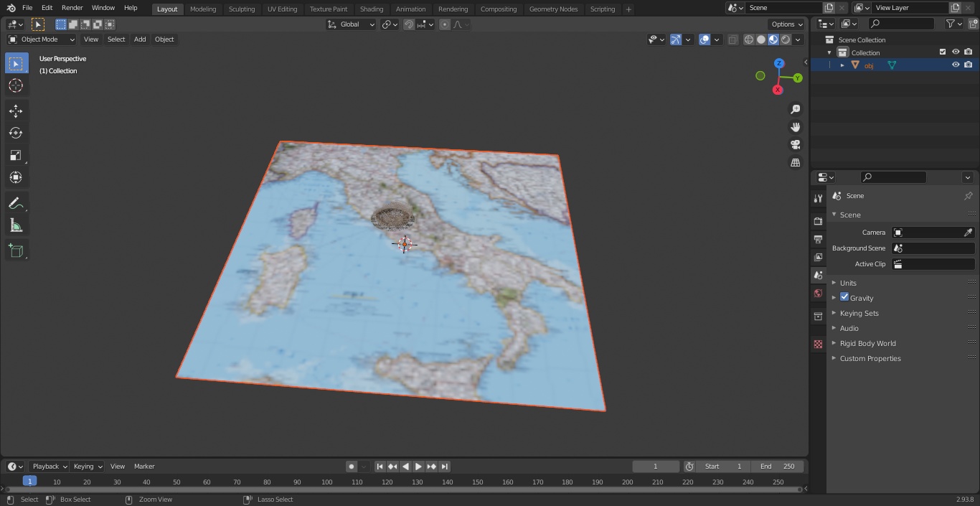Click the viewport pan hand icon
The image size is (980, 506).
(795, 127)
